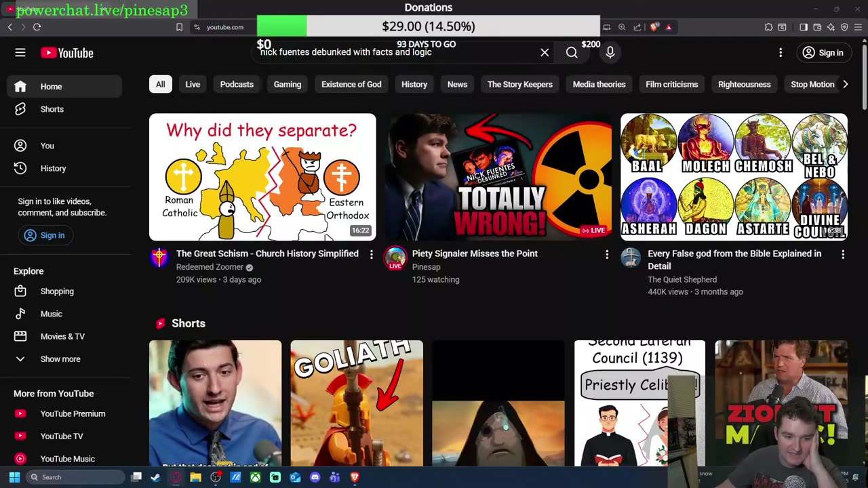The height and width of the screenshot is (488, 868).
Task: Open the Second Lateran Council short
Action: point(639,403)
